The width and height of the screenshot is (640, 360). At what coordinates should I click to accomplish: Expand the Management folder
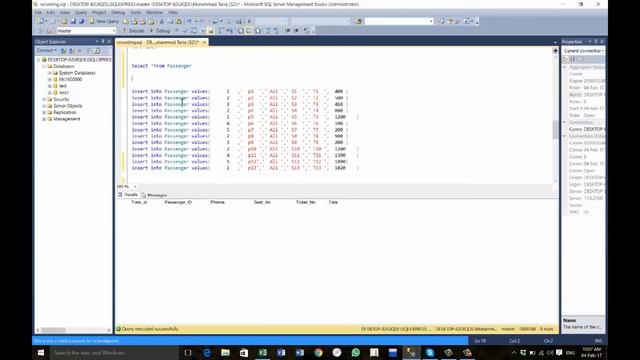(x=44, y=119)
